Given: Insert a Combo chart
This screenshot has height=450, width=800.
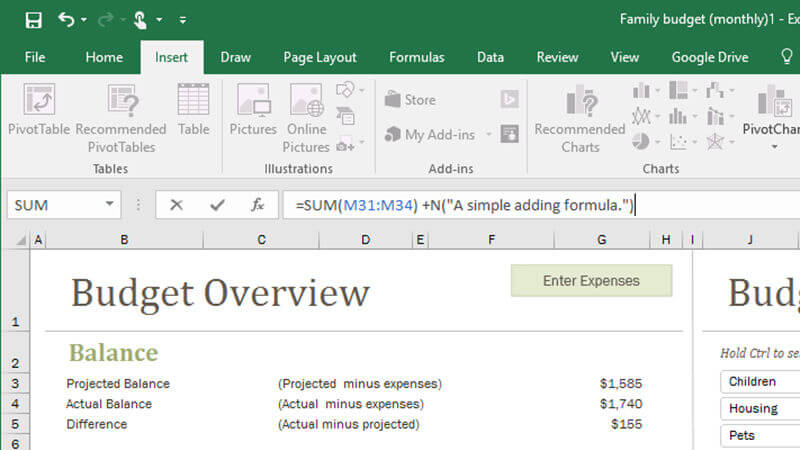Looking at the screenshot, I should click(715, 117).
